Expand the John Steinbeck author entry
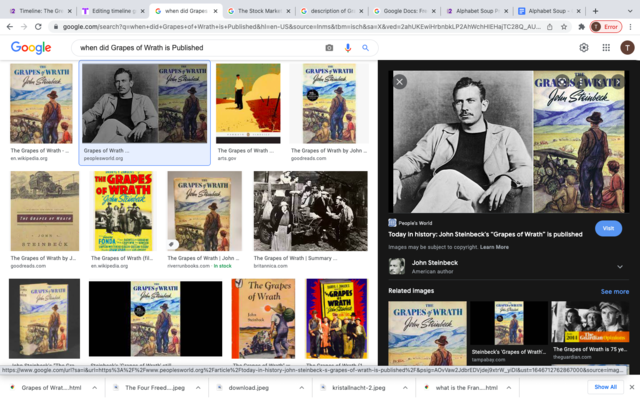Image resolution: width=640 pixels, height=400 pixels. coord(620,267)
